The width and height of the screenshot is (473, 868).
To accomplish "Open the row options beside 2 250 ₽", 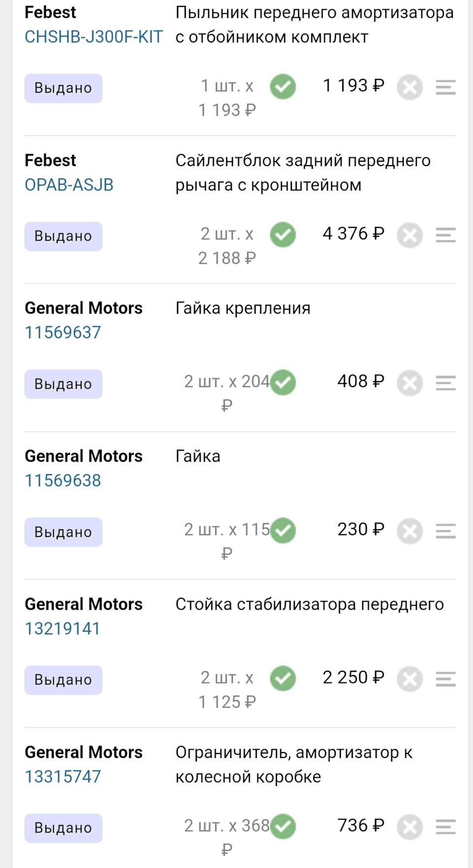I will (445, 679).
